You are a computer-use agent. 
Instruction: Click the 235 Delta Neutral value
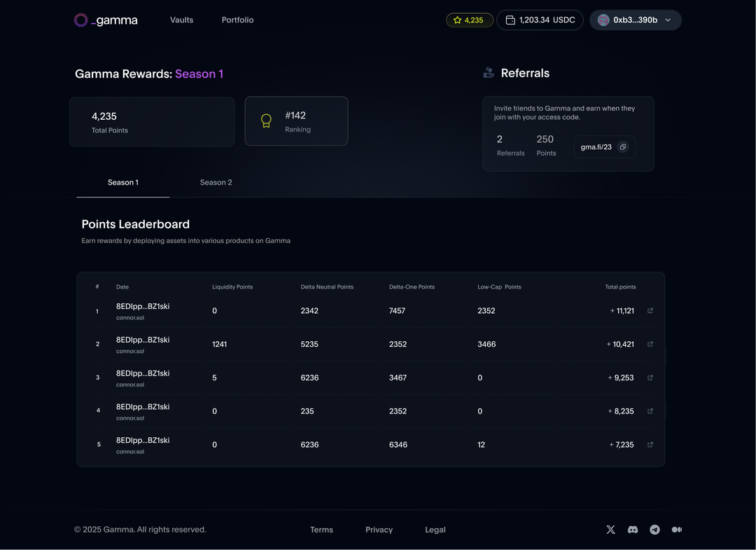tap(307, 411)
